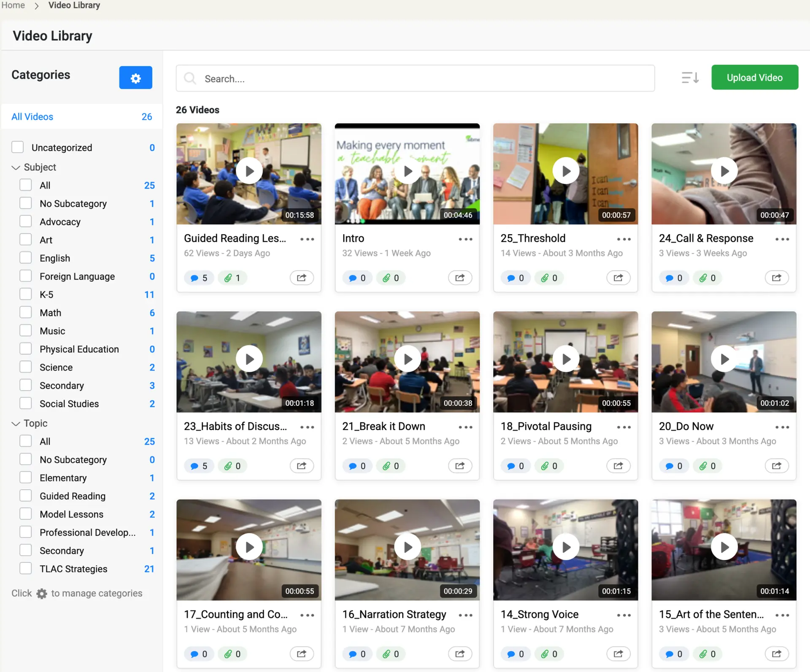
Task: Click the sort order icon
Action: (690, 78)
